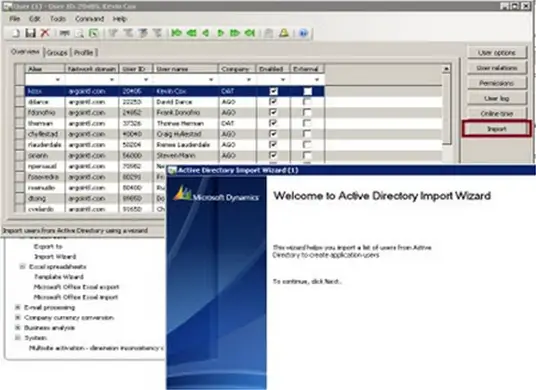Switch to the Profile tab
The height and width of the screenshot is (390, 536).
(84, 52)
